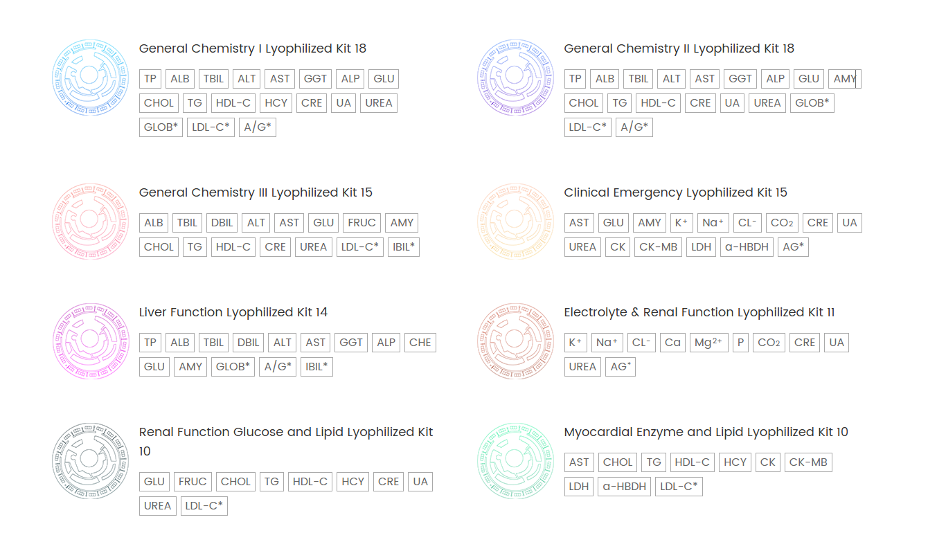Image resolution: width=937 pixels, height=560 pixels.
Task: Open General Chemistry I Lyophilized Kit 18 title
Action: pos(253,48)
